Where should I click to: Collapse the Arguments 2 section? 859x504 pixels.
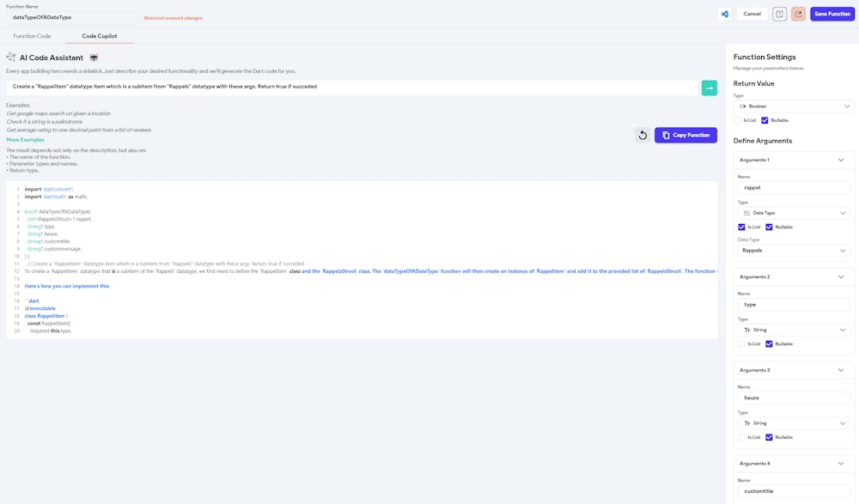tap(841, 276)
